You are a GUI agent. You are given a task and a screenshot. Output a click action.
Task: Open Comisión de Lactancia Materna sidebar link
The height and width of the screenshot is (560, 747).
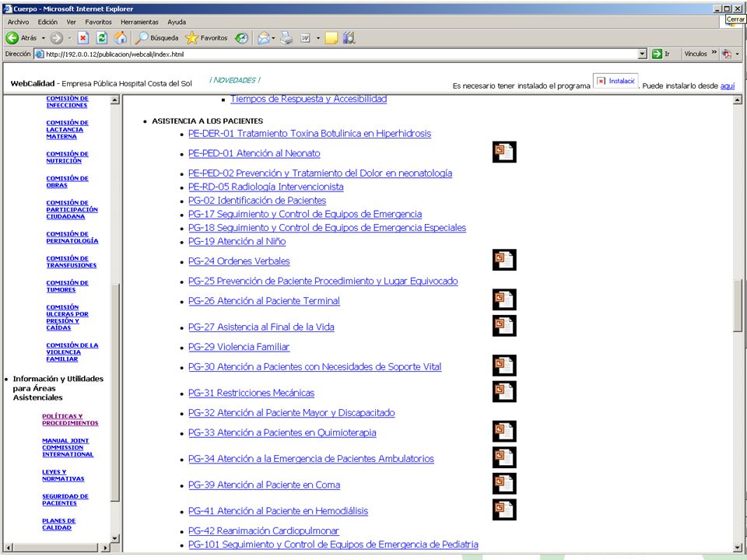[x=67, y=130]
